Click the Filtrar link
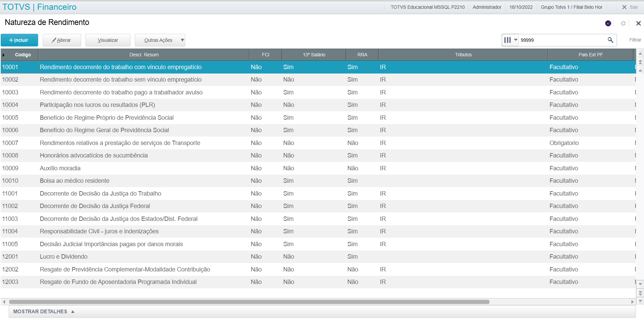The height and width of the screenshot is (319, 644). coord(635,40)
